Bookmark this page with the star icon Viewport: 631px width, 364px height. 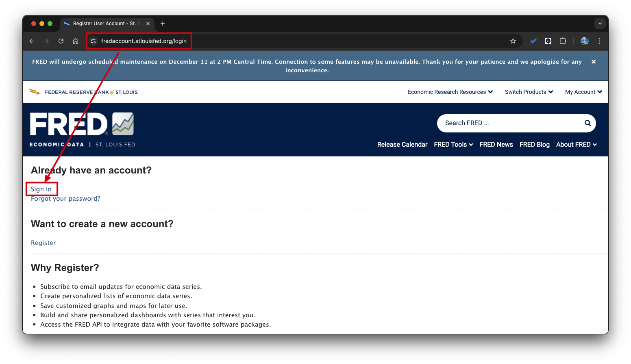coord(513,41)
